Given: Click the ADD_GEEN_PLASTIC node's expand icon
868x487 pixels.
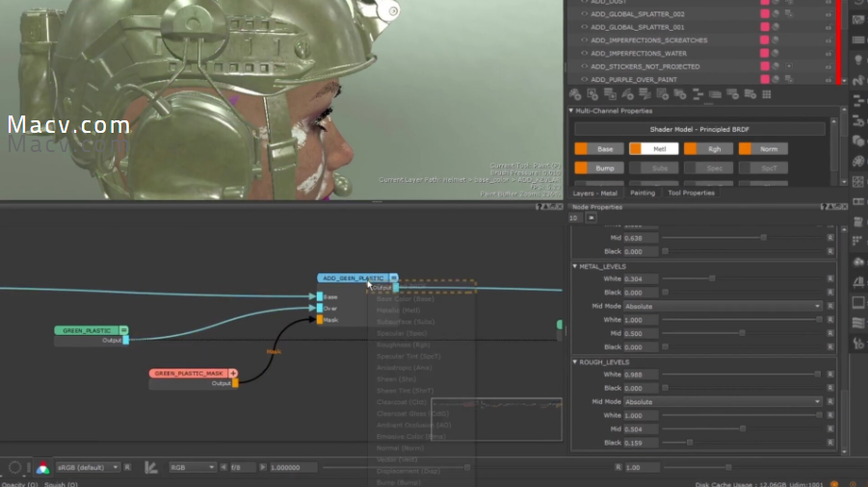Looking at the screenshot, I should [393, 278].
